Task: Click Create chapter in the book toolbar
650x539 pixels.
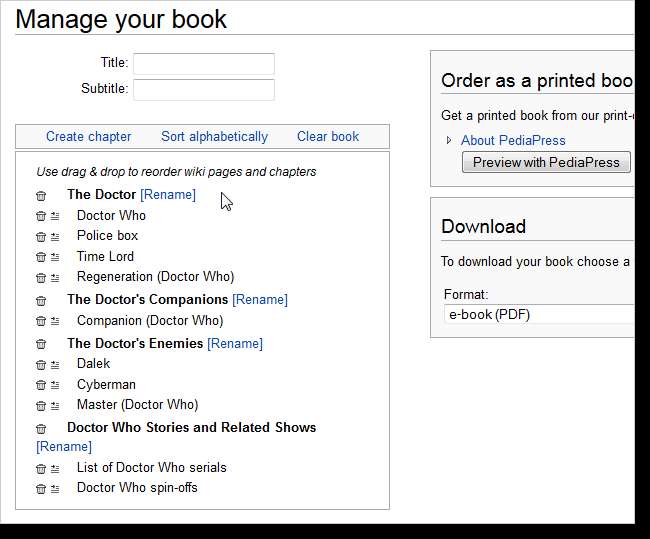Action: point(88,136)
